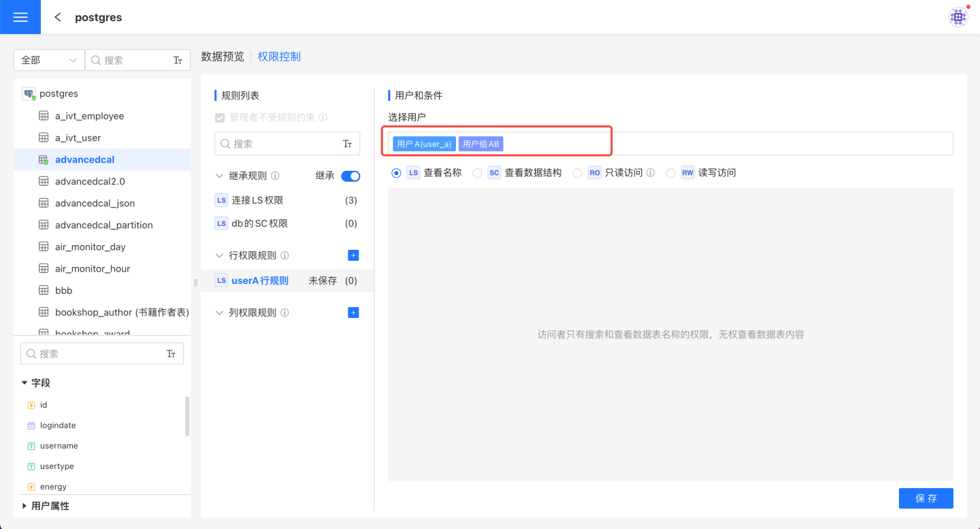This screenshot has width=980, height=529.
Task: Select the air_monitor_day table
Action: (90, 246)
